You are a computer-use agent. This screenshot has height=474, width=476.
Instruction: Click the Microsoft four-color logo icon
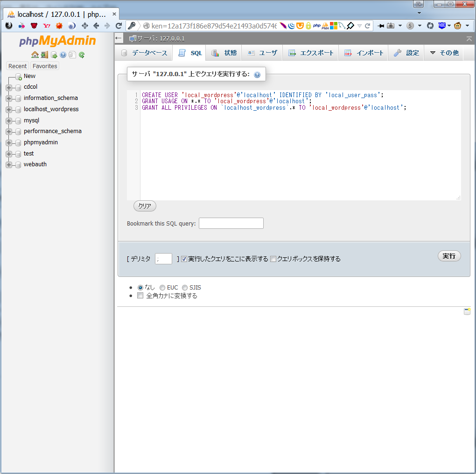[x=334, y=26]
